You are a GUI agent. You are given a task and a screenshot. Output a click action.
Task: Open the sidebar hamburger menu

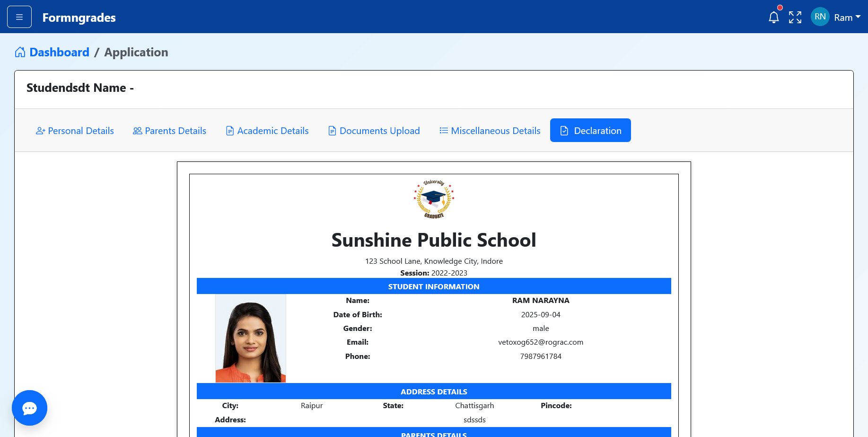[19, 16]
